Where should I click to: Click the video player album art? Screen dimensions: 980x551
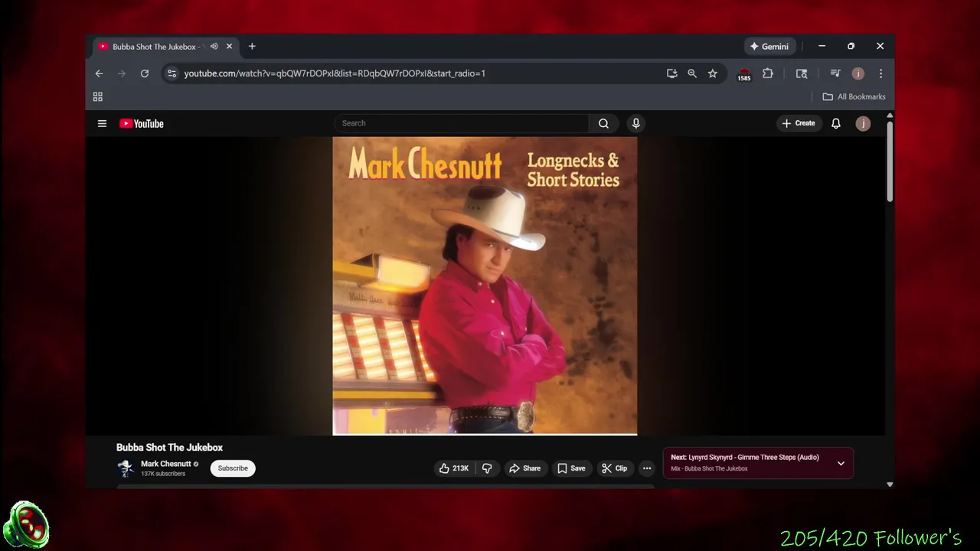pyautogui.click(x=485, y=285)
